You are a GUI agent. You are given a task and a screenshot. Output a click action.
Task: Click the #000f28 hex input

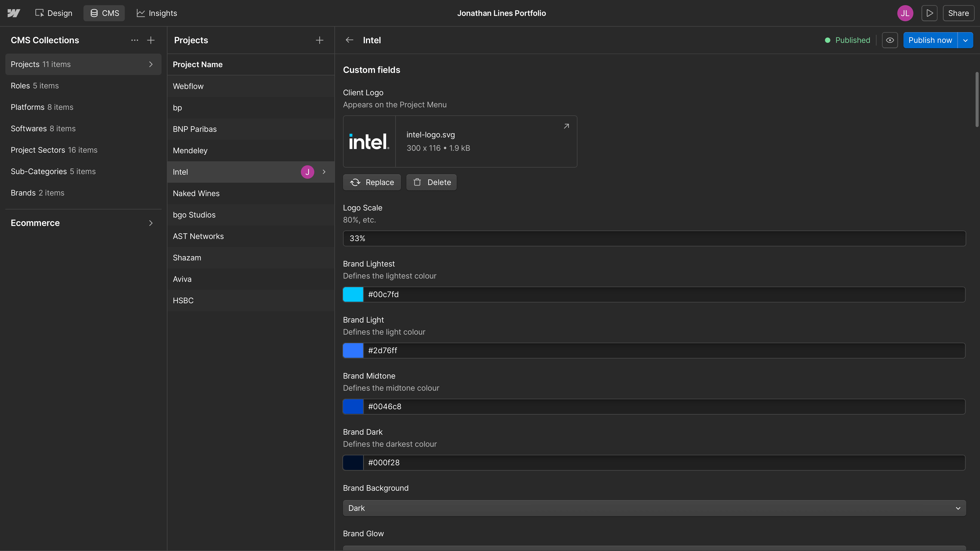[x=664, y=463]
